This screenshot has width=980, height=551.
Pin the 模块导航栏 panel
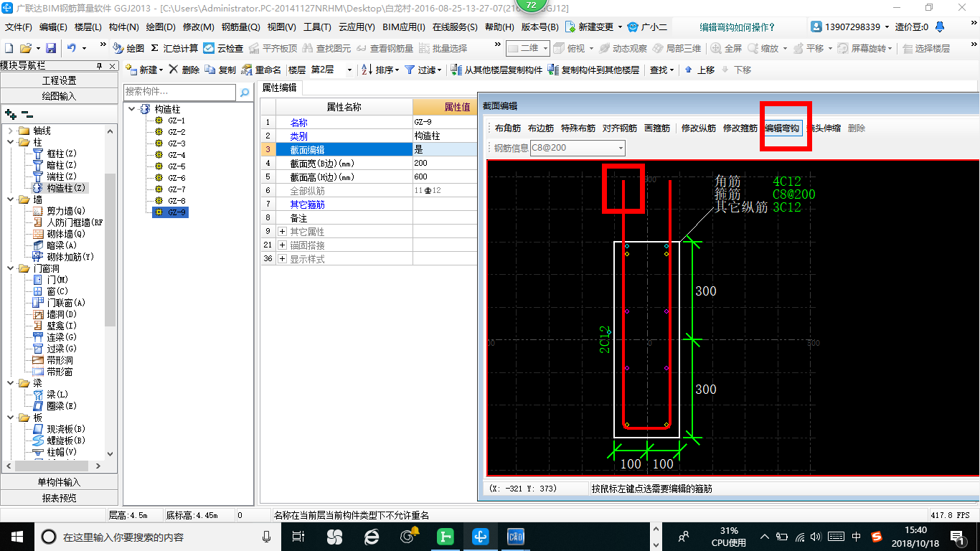[99, 65]
